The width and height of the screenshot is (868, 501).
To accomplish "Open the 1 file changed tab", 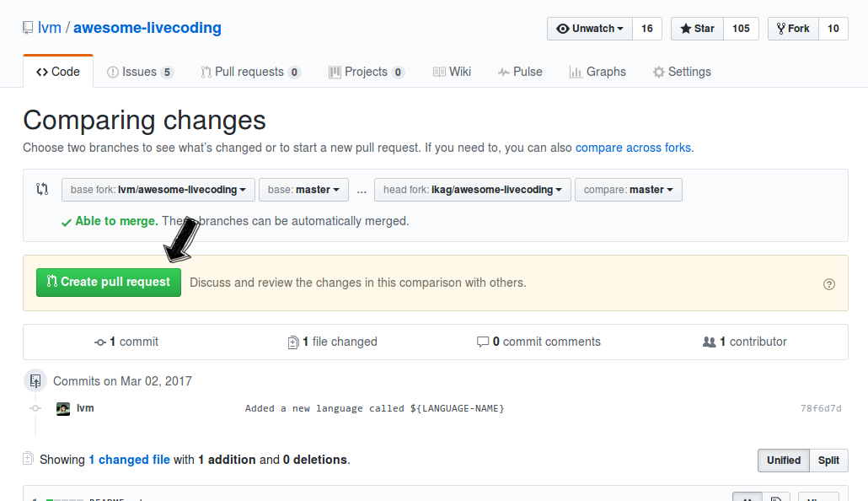I will coord(332,342).
